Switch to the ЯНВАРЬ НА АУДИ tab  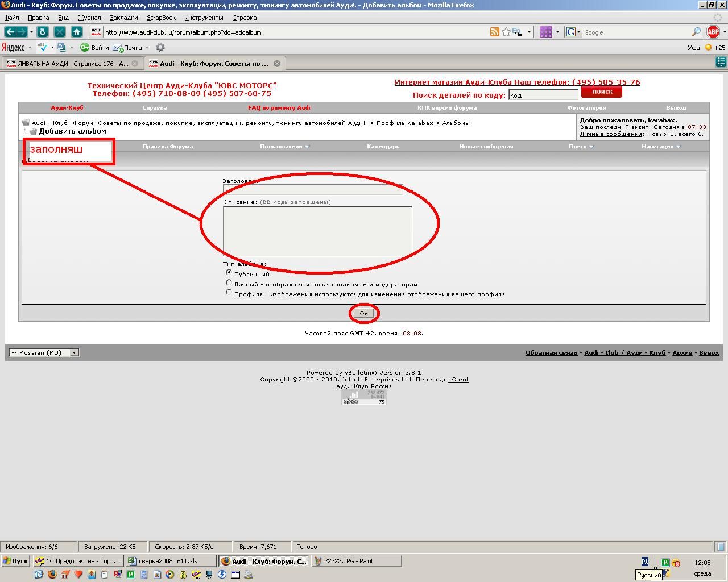68,64
